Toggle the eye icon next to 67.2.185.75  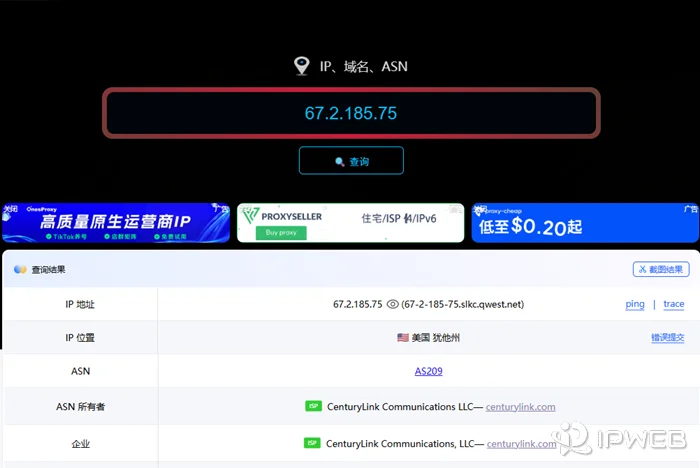pos(392,304)
